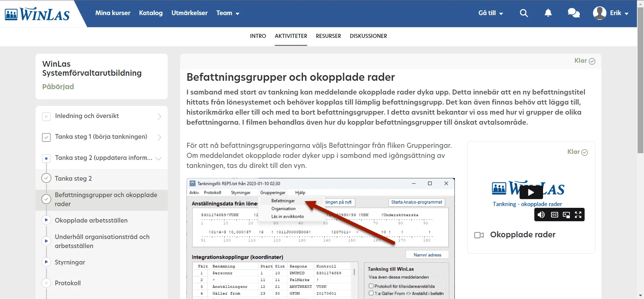Image resolution: width=644 pixels, height=299 pixels.
Task: Toggle closed captions on the video
Action: coord(554,215)
